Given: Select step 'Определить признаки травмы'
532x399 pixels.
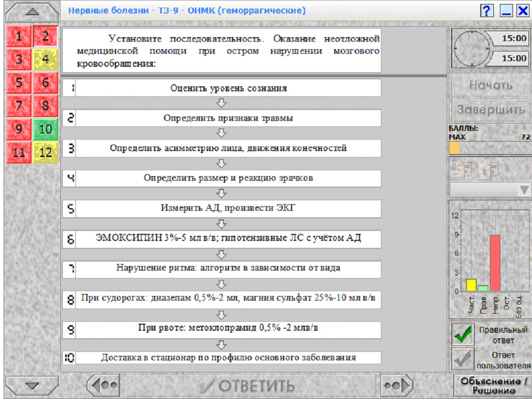Looking at the screenshot, I should click(x=221, y=118).
